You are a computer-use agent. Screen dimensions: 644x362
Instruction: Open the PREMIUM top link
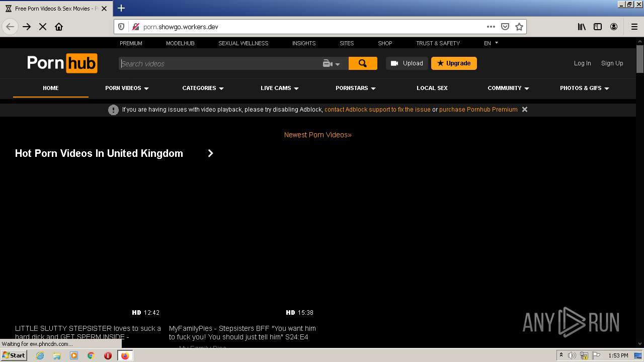pyautogui.click(x=131, y=43)
